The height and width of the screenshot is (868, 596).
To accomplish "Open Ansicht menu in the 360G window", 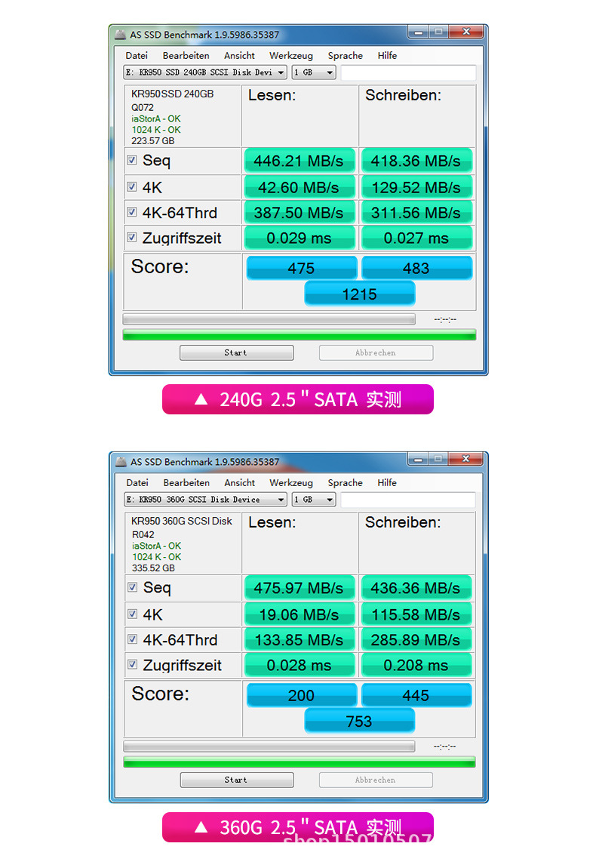I will click(240, 483).
